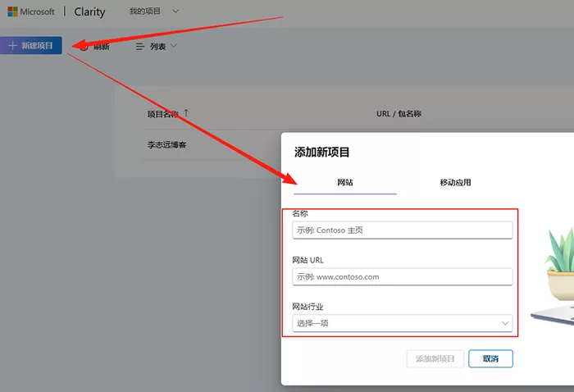Click the 取消 button
The image size is (574, 392).
pos(490,358)
